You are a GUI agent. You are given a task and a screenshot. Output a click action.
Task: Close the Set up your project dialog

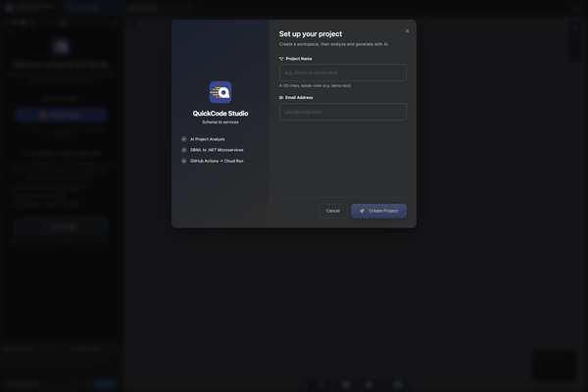point(407,31)
